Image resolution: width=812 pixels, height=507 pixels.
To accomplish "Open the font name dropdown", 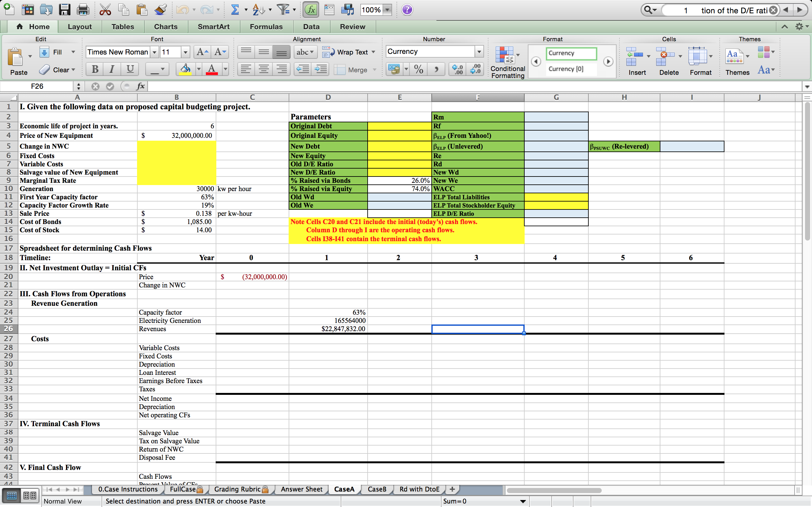I will (x=155, y=52).
